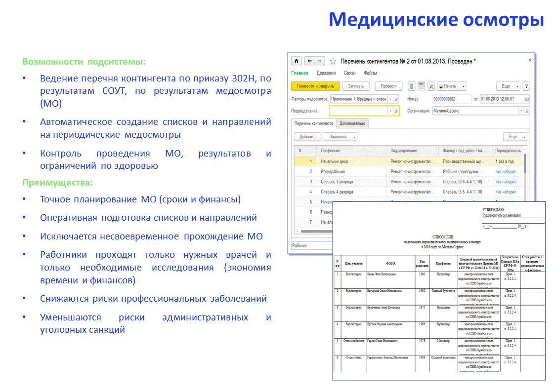Click the Производственный шу... cell in row 1
The height and width of the screenshot is (392, 555).
click(465, 161)
